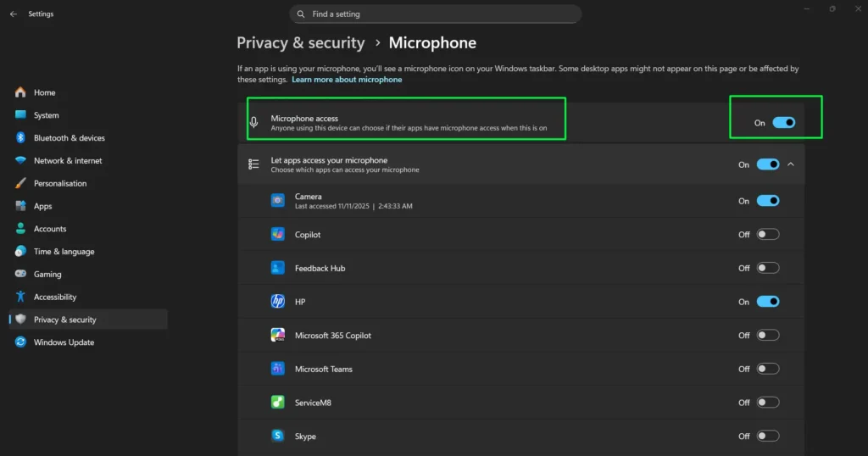Click the Microphone page heading

coord(432,42)
